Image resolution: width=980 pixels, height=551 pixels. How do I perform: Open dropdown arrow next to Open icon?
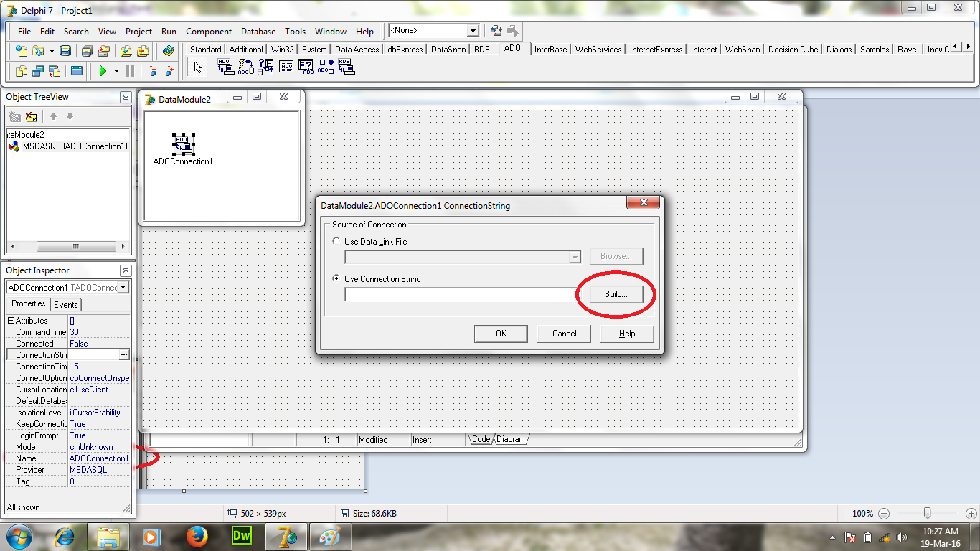pyautogui.click(x=52, y=51)
